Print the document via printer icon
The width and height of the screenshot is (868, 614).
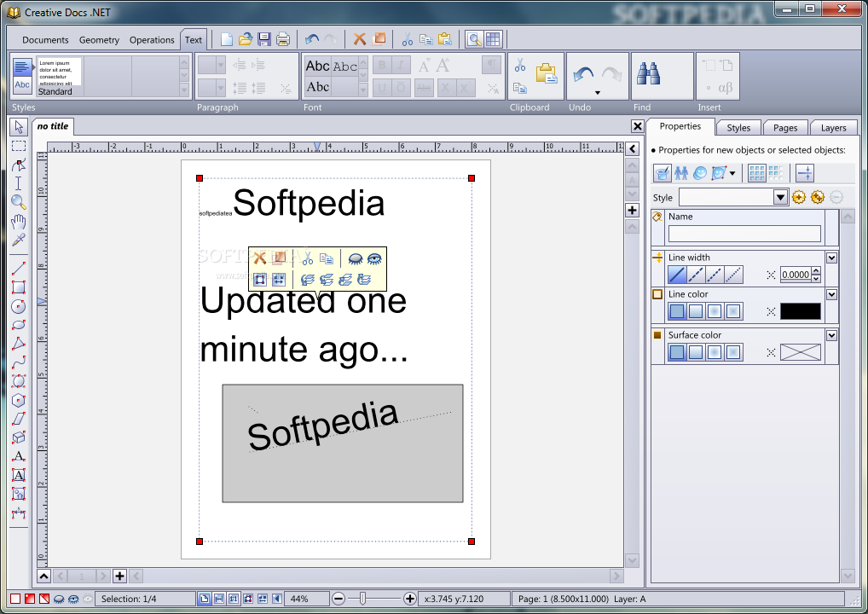coord(283,39)
